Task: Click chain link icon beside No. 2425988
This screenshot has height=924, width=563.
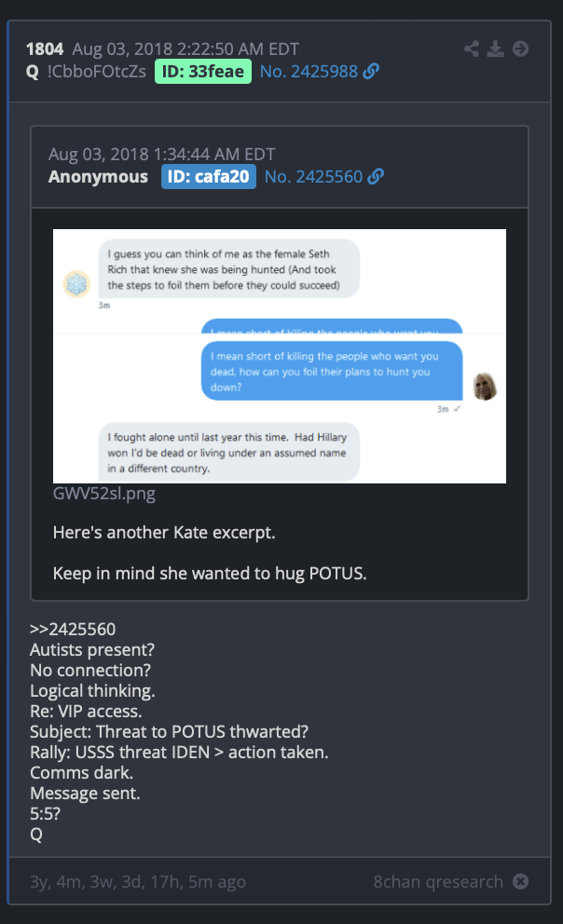Action: [x=371, y=72]
